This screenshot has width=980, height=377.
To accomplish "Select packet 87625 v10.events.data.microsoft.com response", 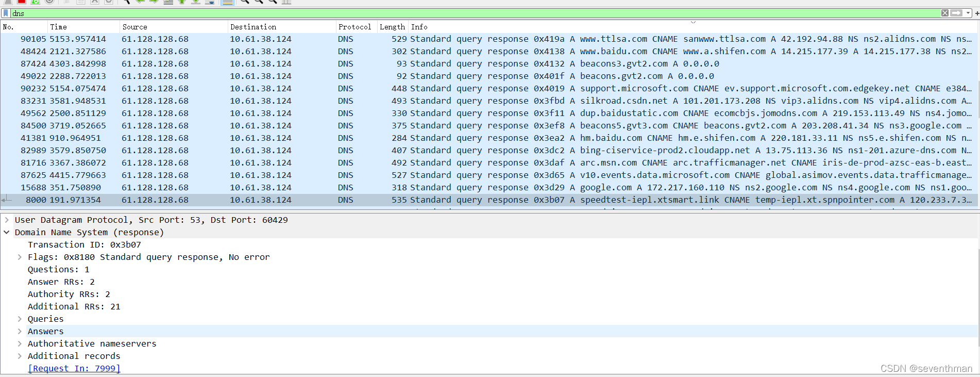I will click(489, 175).
